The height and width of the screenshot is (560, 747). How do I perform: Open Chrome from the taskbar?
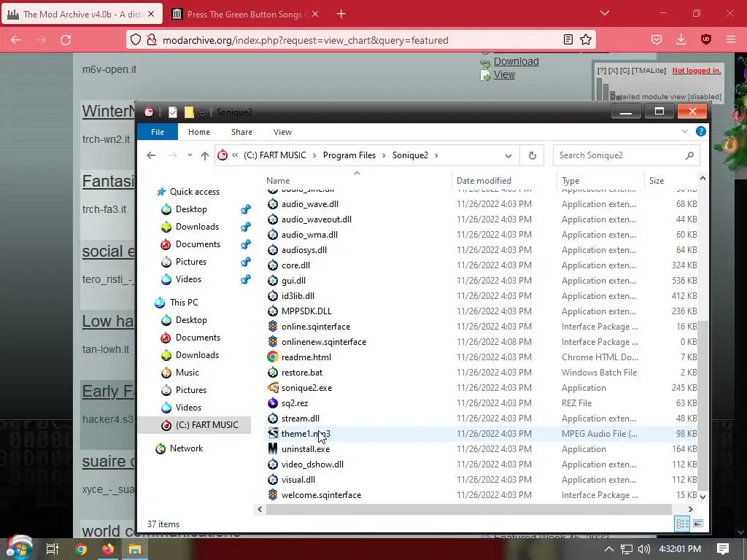(x=81, y=549)
